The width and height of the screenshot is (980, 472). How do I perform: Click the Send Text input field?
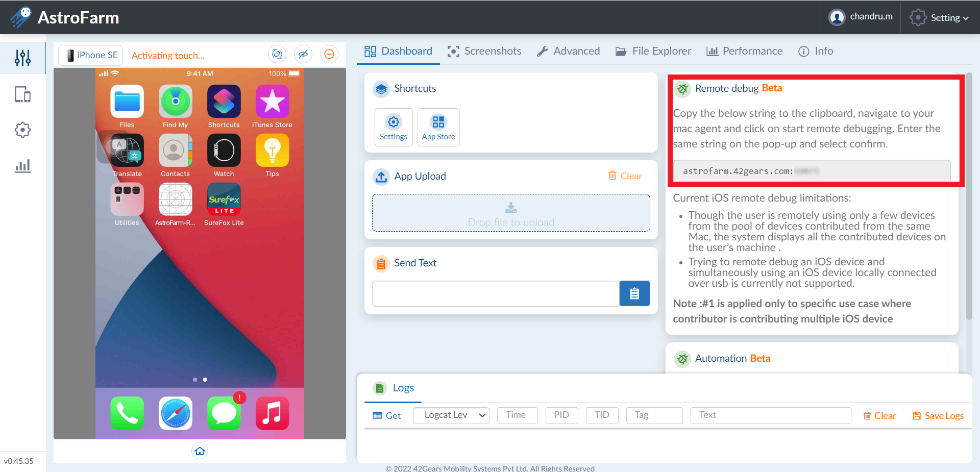click(x=496, y=293)
